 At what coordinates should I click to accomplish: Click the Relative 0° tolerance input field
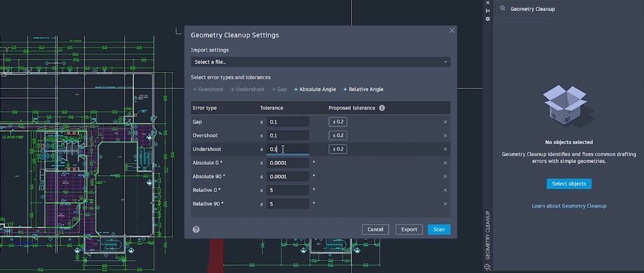(287, 190)
